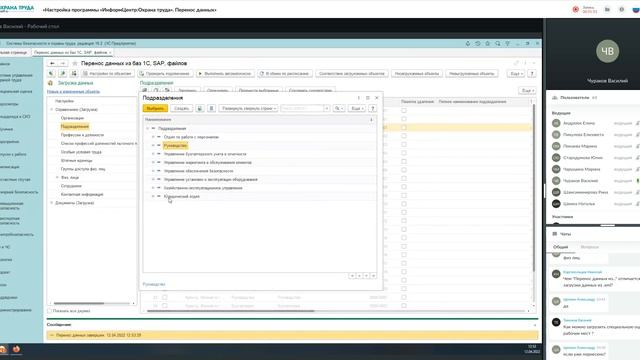Image resolution: width=640 pixels, height=360 pixels.
Task: Click 'Выполнить автозаполнение' button
Action: [224, 73]
